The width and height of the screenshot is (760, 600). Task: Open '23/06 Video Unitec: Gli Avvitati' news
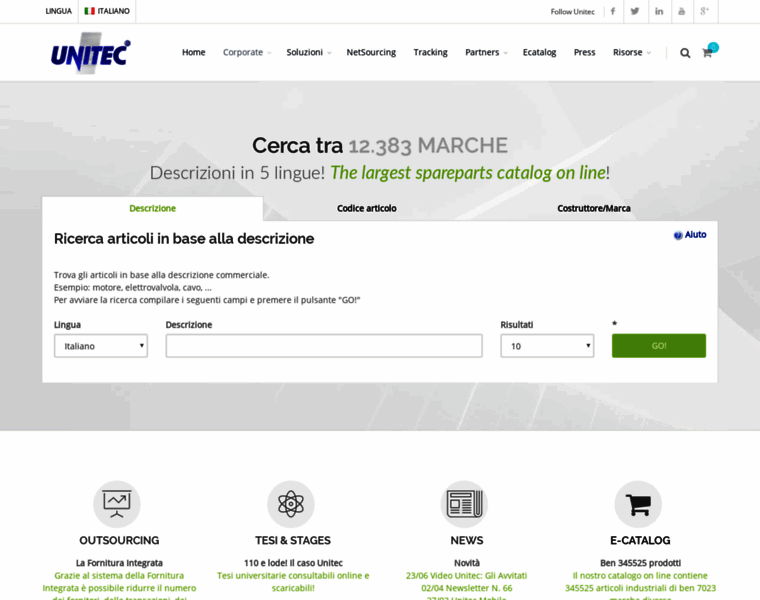click(x=466, y=575)
